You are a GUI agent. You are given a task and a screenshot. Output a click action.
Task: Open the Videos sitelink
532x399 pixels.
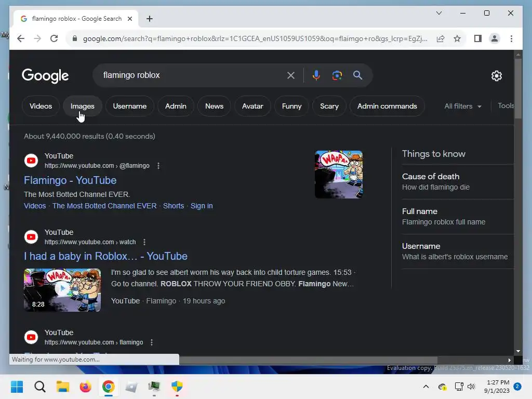35,206
